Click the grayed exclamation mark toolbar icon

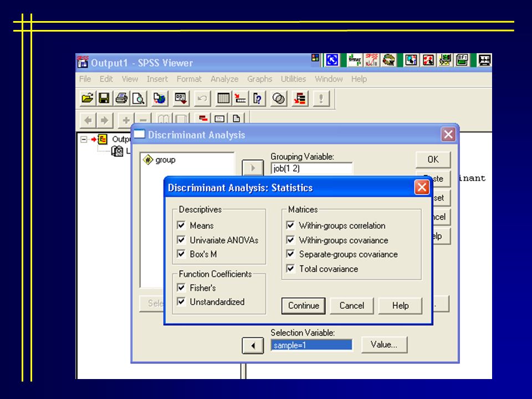point(321,99)
